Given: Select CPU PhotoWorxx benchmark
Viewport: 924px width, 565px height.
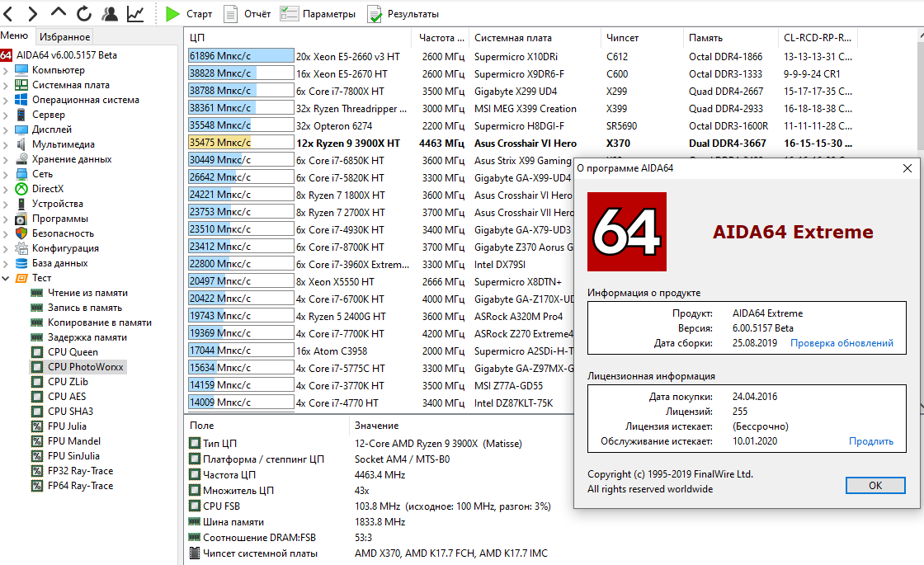Looking at the screenshot, I should pyautogui.click(x=86, y=367).
